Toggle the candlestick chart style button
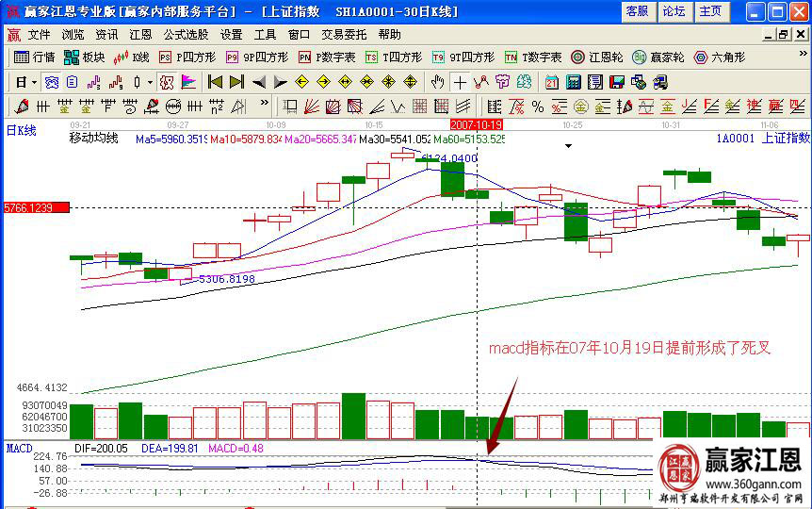812x509 pixels. pyautogui.click(x=136, y=82)
